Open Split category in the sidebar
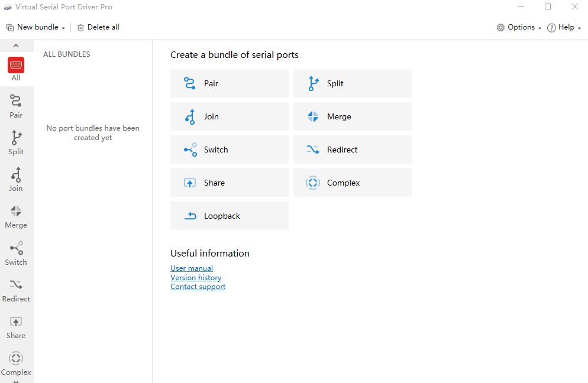 tap(16, 143)
